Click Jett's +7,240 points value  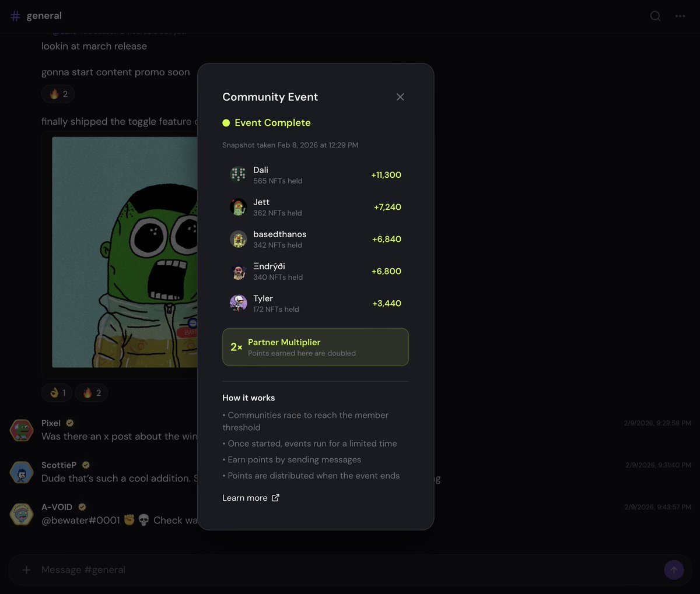[x=387, y=207]
